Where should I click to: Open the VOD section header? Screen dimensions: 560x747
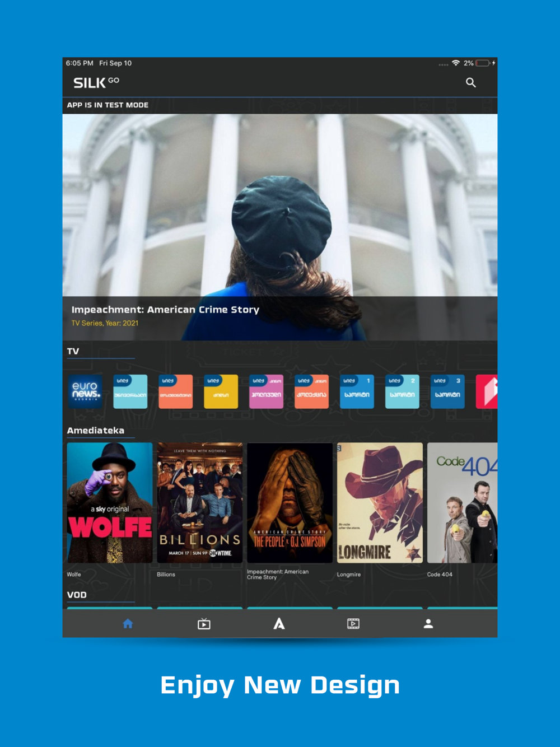point(77,595)
